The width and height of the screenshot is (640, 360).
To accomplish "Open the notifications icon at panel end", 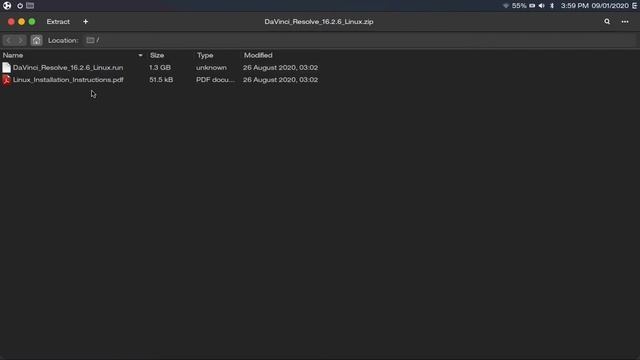I will click(x=635, y=6).
